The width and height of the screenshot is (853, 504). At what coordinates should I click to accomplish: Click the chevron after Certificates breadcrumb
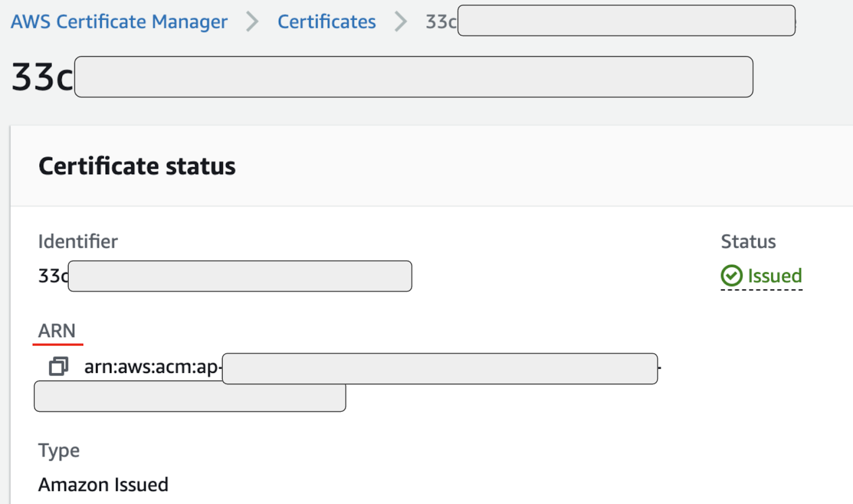[x=401, y=22]
